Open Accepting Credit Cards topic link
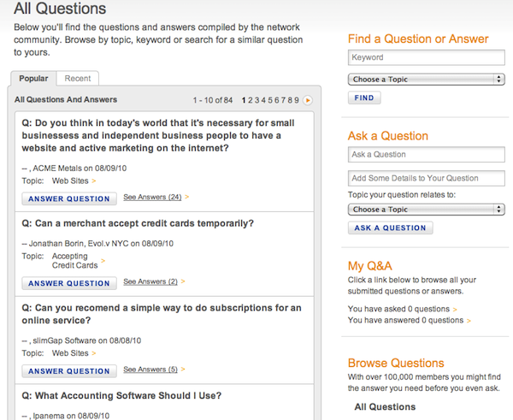 [x=74, y=261]
